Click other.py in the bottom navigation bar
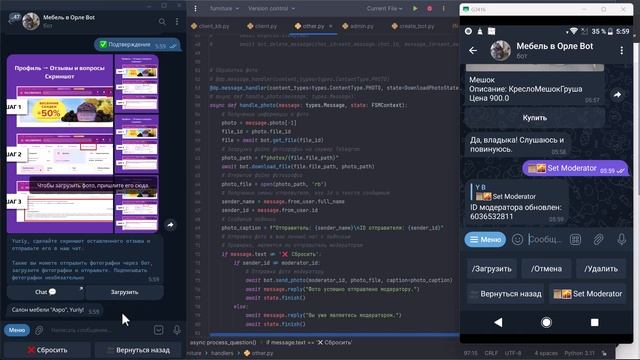Screen dimensions: 640x360 pos(258,353)
